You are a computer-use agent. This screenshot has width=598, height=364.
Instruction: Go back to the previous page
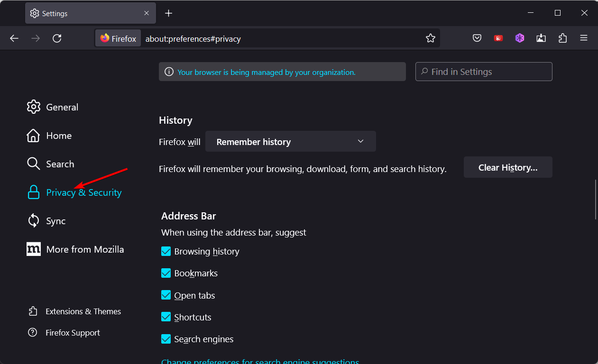point(14,38)
